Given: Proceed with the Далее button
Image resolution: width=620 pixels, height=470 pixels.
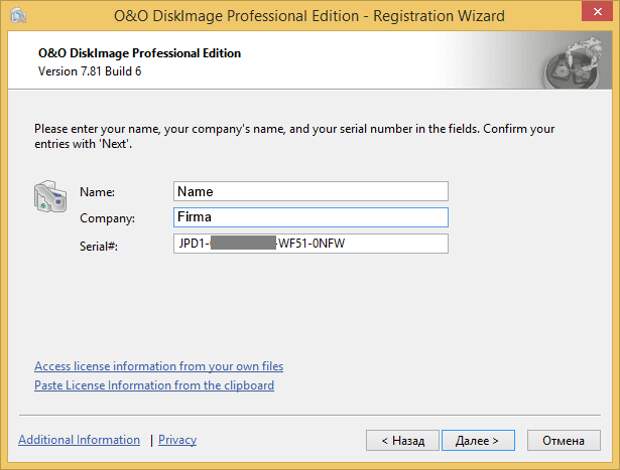Looking at the screenshot, I should (x=478, y=440).
